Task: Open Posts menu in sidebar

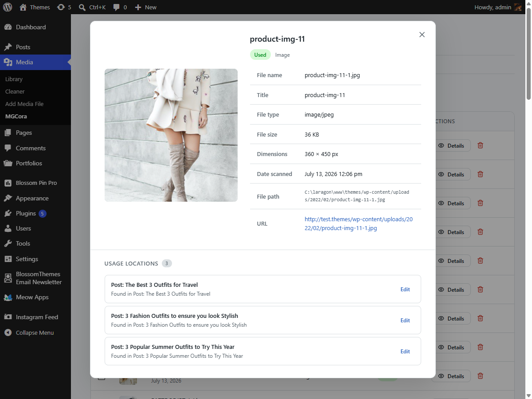Action: click(35, 47)
